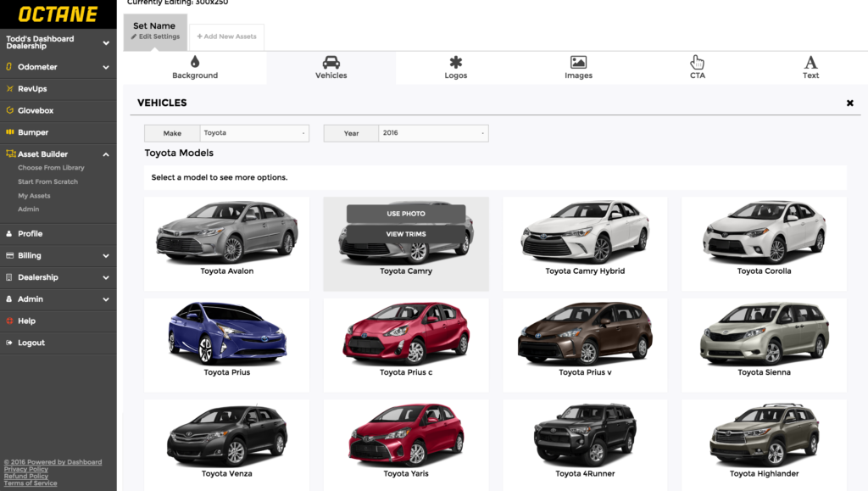Click the Odometer sidebar icon
Screen dimensions: 868x491
pyautogui.click(x=8, y=66)
